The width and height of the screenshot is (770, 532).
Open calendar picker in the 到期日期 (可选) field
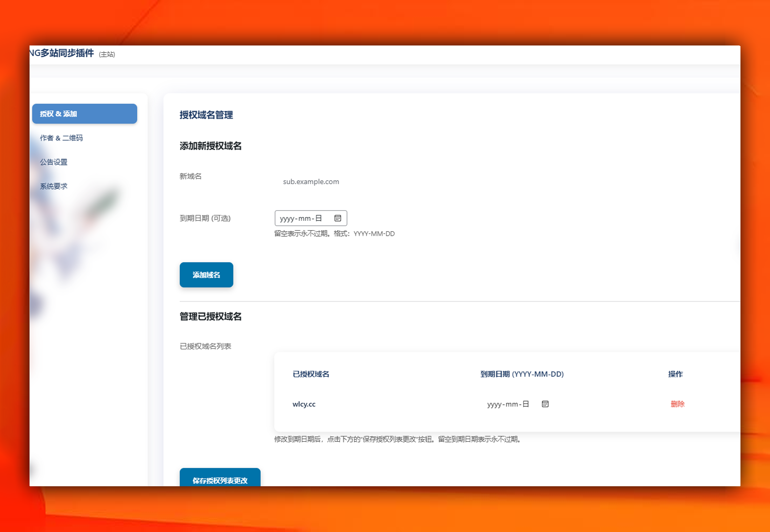point(337,218)
